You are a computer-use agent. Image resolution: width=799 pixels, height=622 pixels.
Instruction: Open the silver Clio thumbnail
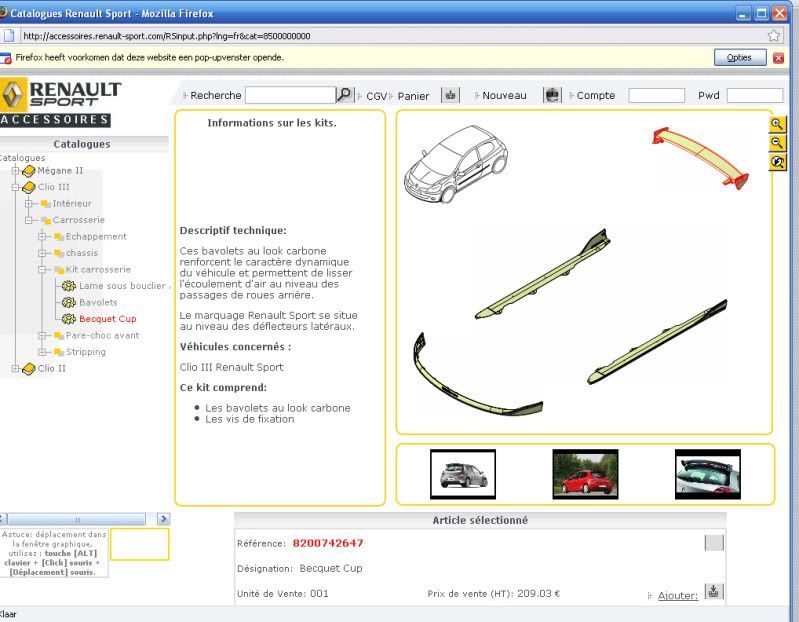click(463, 474)
